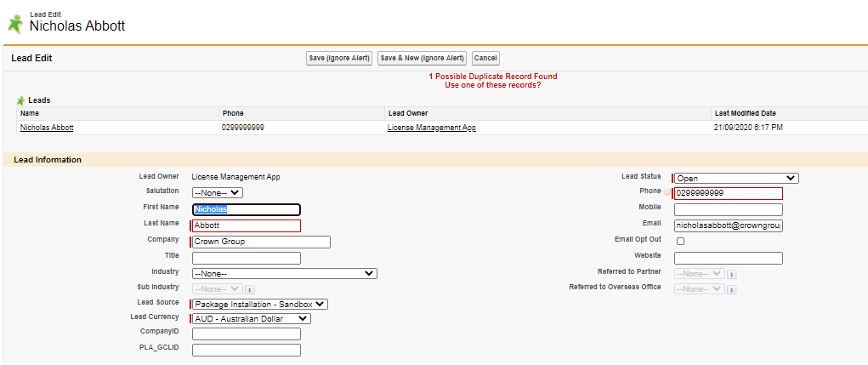Image resolution: width=868 pixels, height=365 pixels.
Task: Click the PLA_GCLID input field
Action: 247,350
